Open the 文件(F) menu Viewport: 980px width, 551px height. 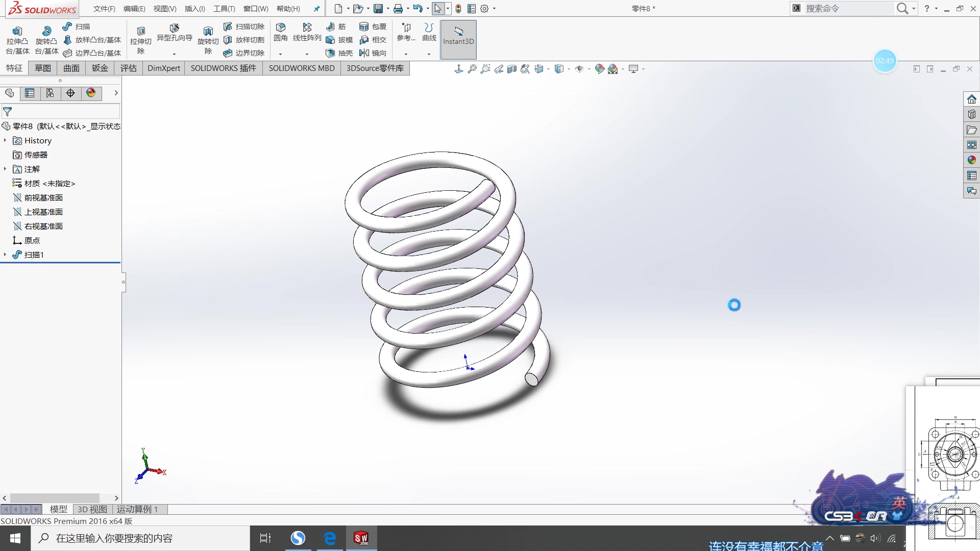point(104,9)
